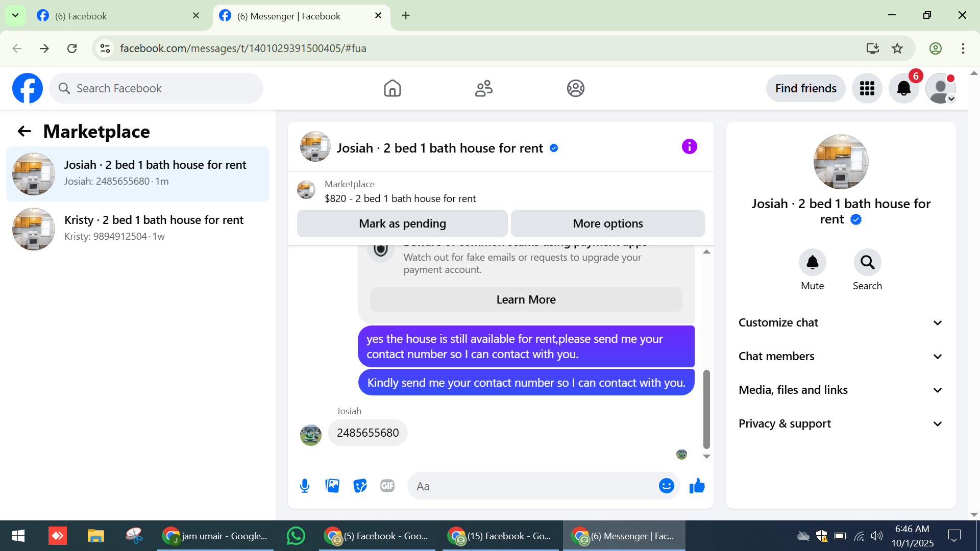Click the browser address bar URL
This screenshot has width=980, height=551.
(243, 48)
